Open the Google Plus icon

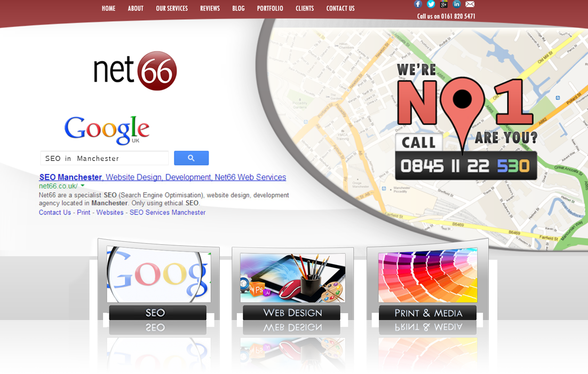coord(443,4)
